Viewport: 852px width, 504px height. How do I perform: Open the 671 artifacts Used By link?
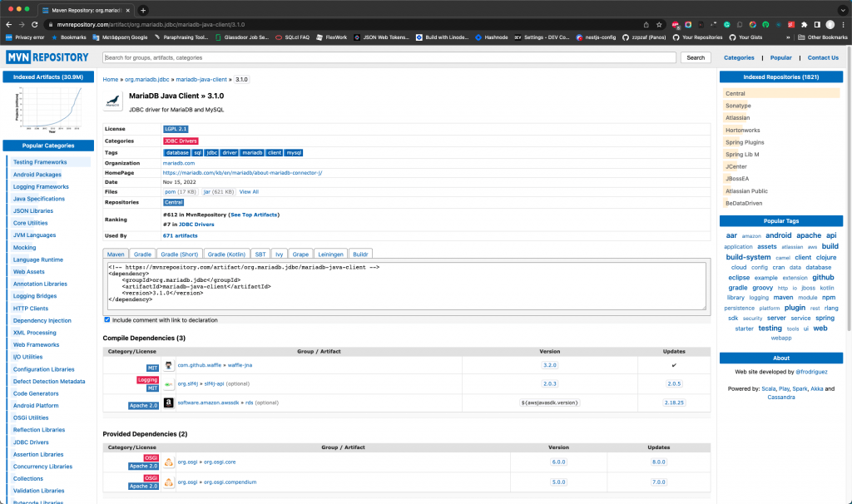click(x=180, y=235)
